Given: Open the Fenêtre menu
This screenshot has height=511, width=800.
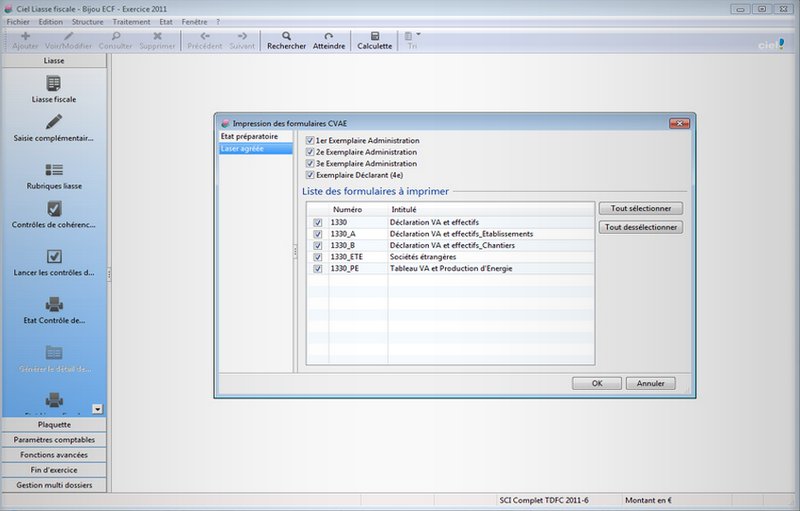Looking at the screenshot, I should (x=194, y=22).
